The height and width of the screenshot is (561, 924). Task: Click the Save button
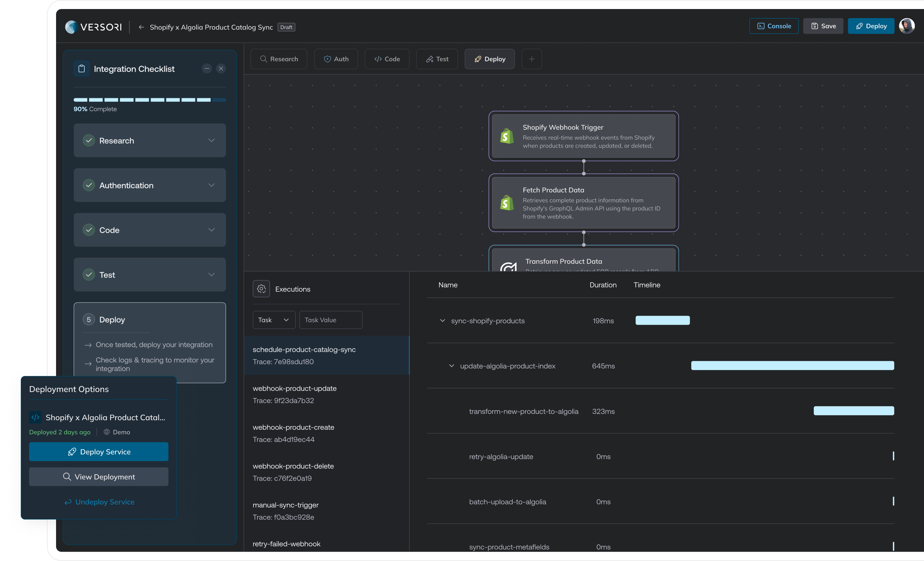[823, 26]
